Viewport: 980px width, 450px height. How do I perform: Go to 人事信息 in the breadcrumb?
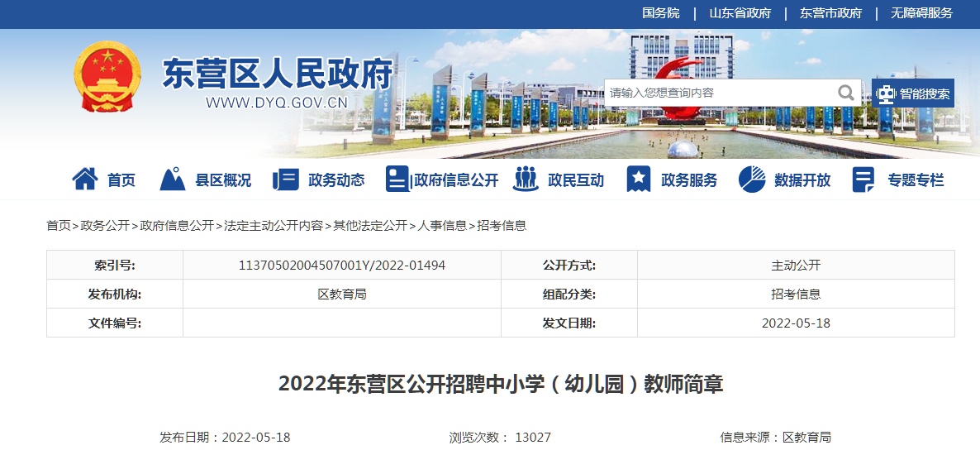[x=442, y=226]
